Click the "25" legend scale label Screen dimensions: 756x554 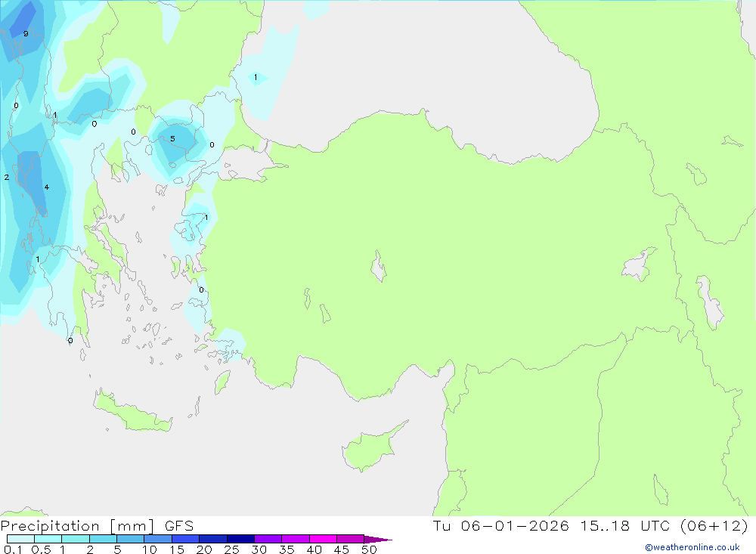232,549
